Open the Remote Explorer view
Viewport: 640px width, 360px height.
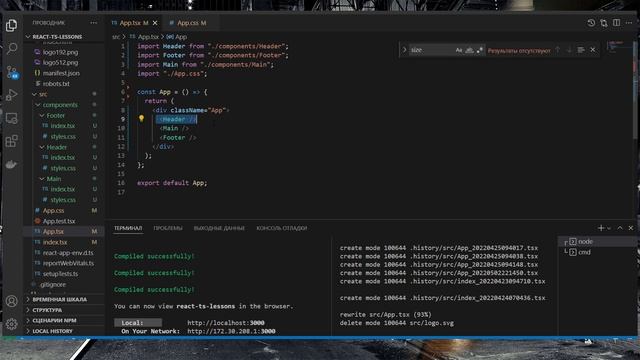click(x=11, y=118)
